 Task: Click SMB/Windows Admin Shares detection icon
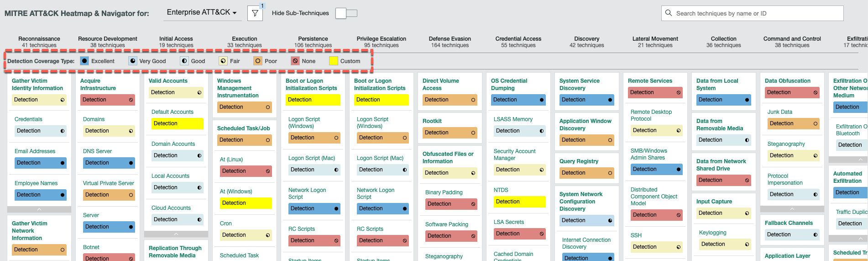point(679,169)
